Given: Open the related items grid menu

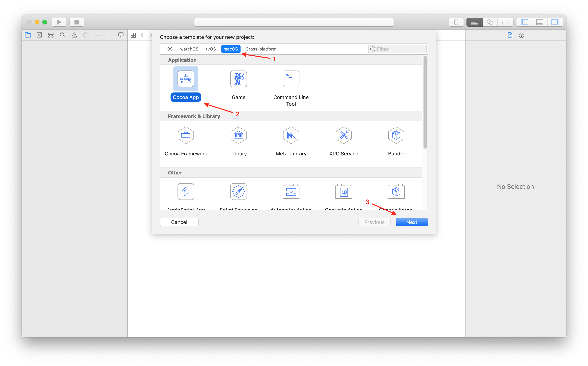Looking at the screenshot, I should pyautogui.click(x=133, y=35).
